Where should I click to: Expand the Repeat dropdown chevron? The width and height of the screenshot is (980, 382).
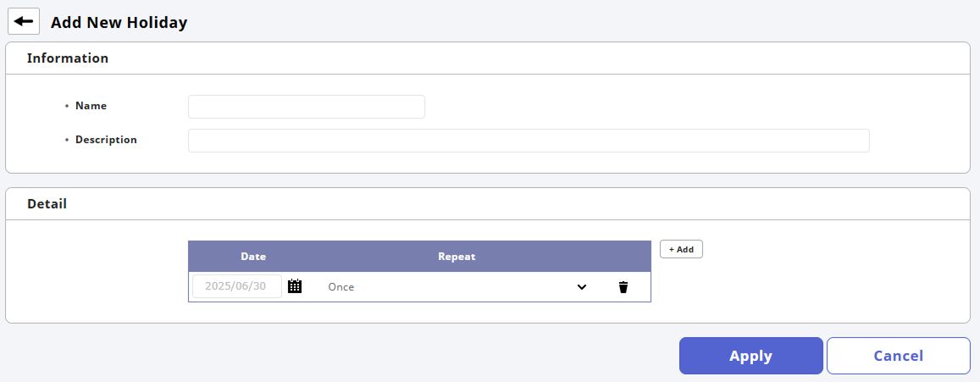pos(582,287)
